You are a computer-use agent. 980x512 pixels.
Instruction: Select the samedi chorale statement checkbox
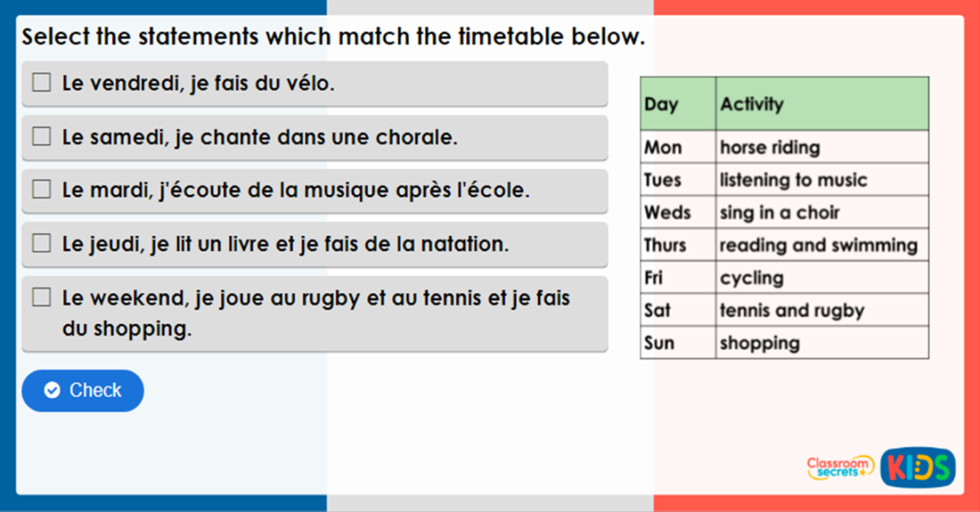(x=42, y=137)
